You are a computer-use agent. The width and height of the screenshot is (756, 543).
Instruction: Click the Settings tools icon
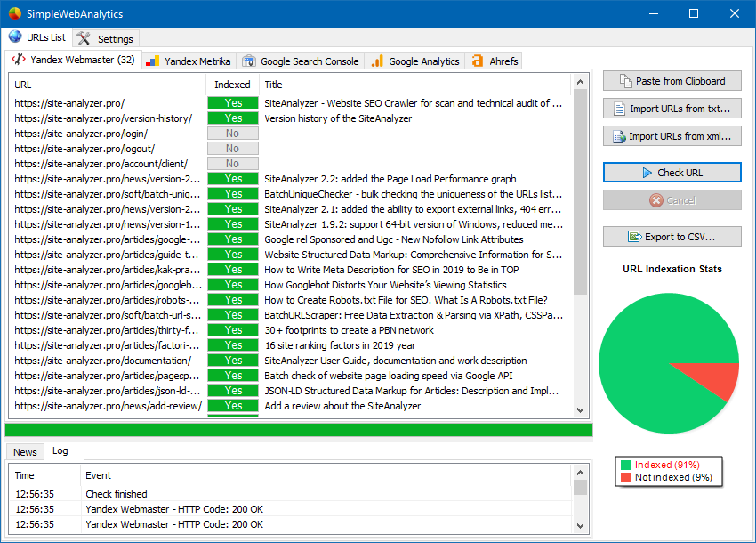click(84, 38)
